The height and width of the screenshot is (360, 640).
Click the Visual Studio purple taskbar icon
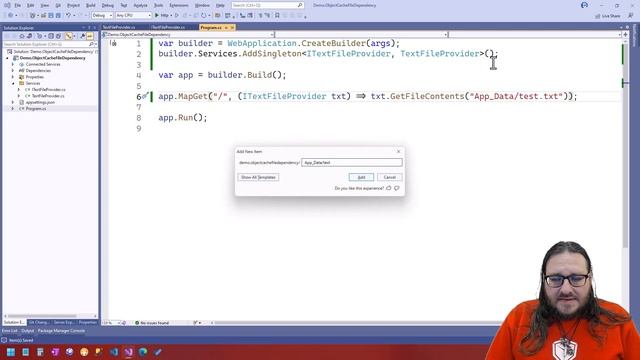tap(129, 352)
